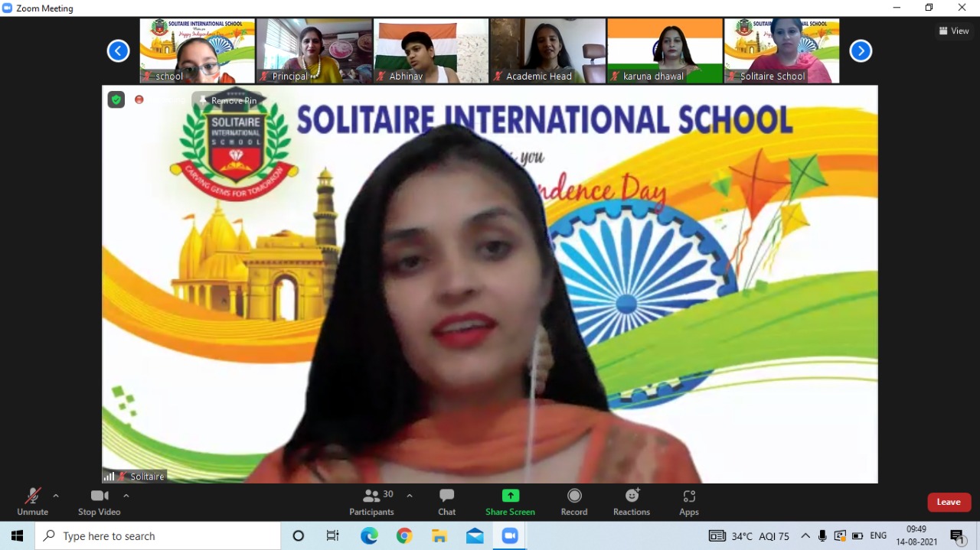This screenshot has width=980, height=550.
Task: Show next participants with right arrow
Action: (861, 51)
